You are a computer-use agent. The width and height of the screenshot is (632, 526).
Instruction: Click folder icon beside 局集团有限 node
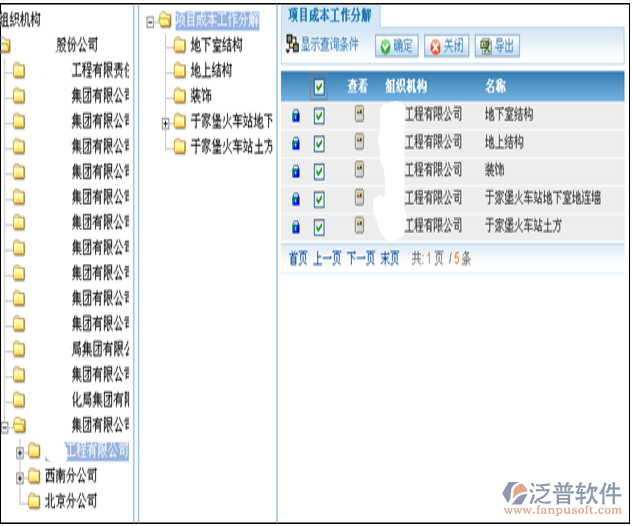click(19, 349)
